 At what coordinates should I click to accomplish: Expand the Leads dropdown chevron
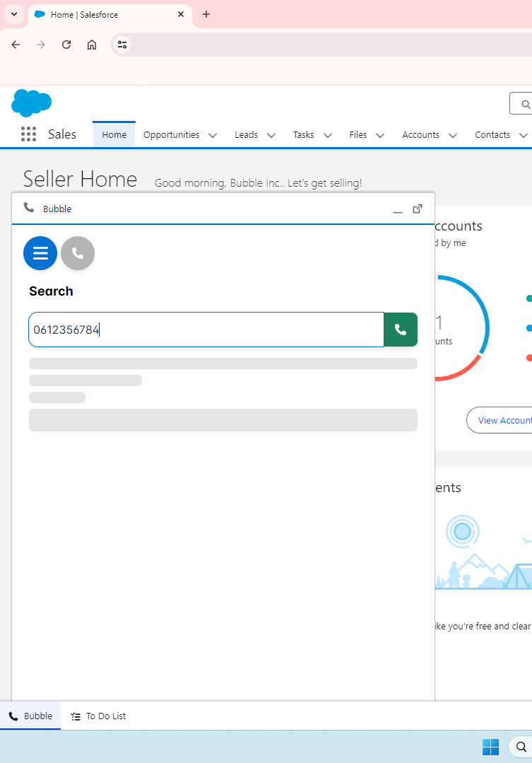tap(271, 135)
